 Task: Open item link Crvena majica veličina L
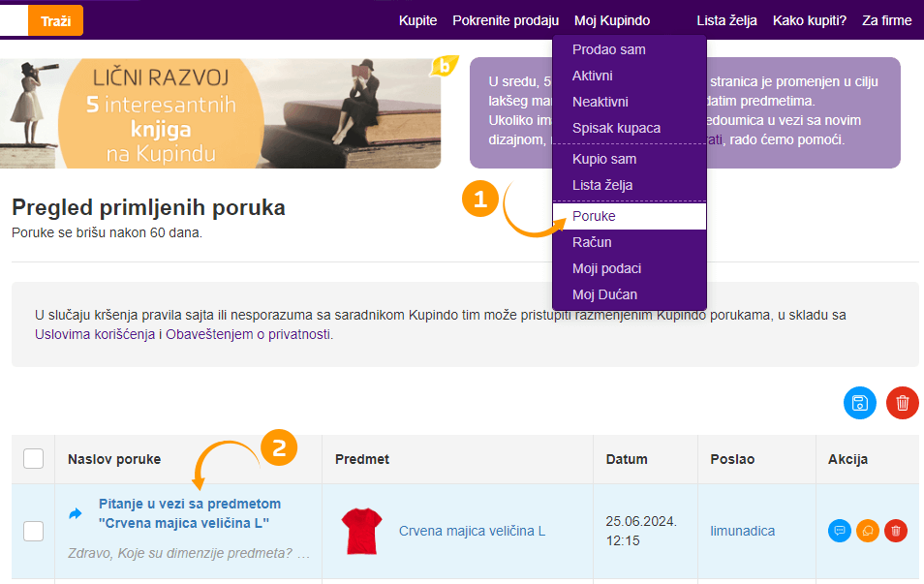pyautogui.click(x=472, y=531)
